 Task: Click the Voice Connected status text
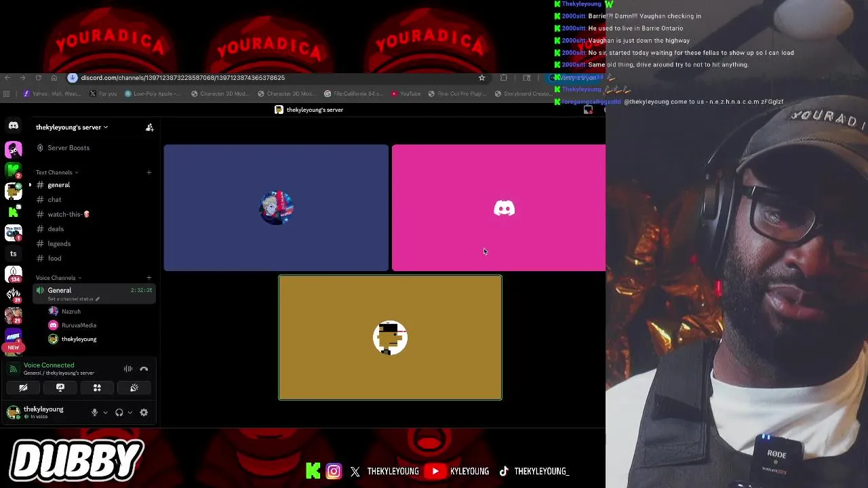[x=49, y=365]
